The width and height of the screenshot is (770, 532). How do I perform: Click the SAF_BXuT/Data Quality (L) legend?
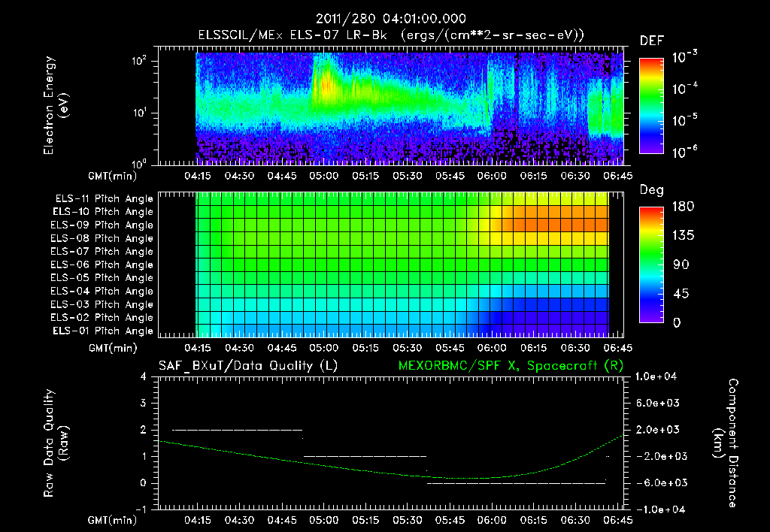tap(248, 366)
